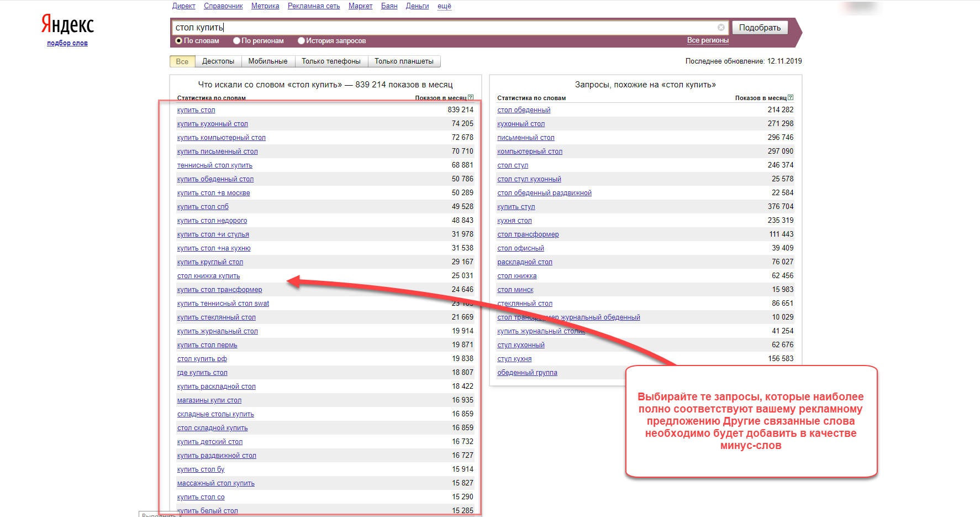Image resolution: width=980 pixels, height=517 pixels.
Task: Select 'История запросов' radio button
Action: tap(301, 41)
